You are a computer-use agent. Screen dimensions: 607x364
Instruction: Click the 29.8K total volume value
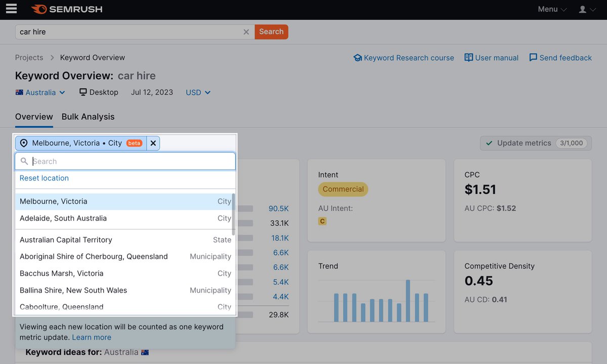[279, 314]
